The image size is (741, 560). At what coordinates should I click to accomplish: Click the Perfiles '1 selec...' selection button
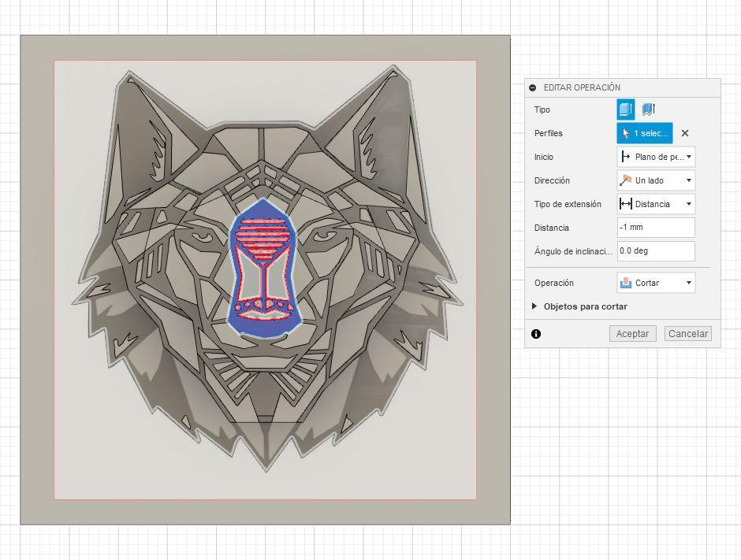point(645,133)
